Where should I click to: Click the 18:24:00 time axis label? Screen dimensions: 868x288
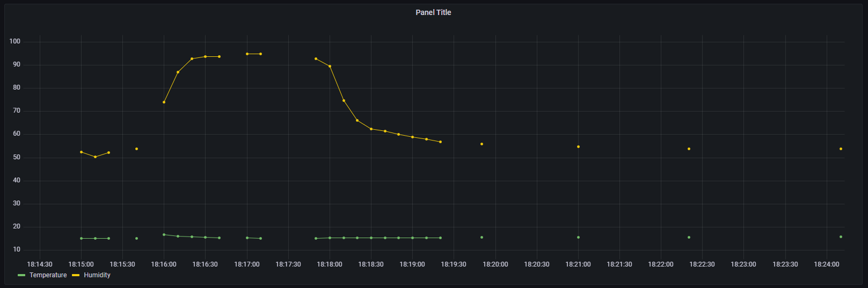coord(827,264)
